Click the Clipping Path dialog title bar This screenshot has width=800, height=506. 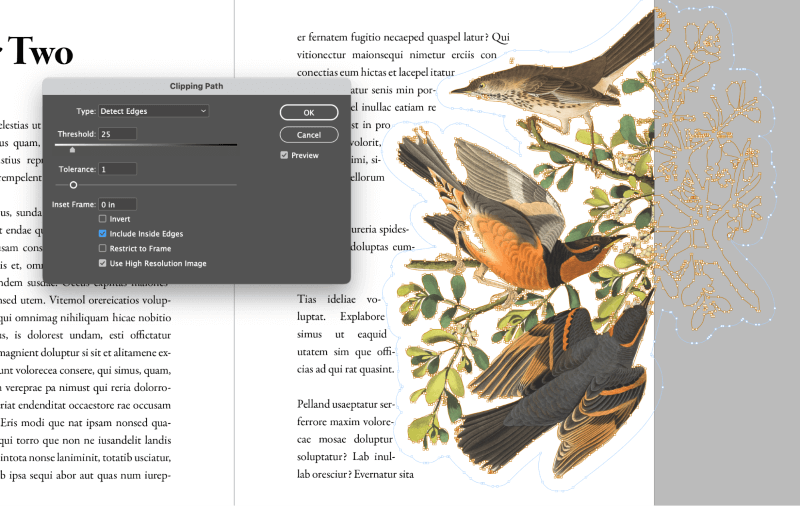(x=196, y=86)
